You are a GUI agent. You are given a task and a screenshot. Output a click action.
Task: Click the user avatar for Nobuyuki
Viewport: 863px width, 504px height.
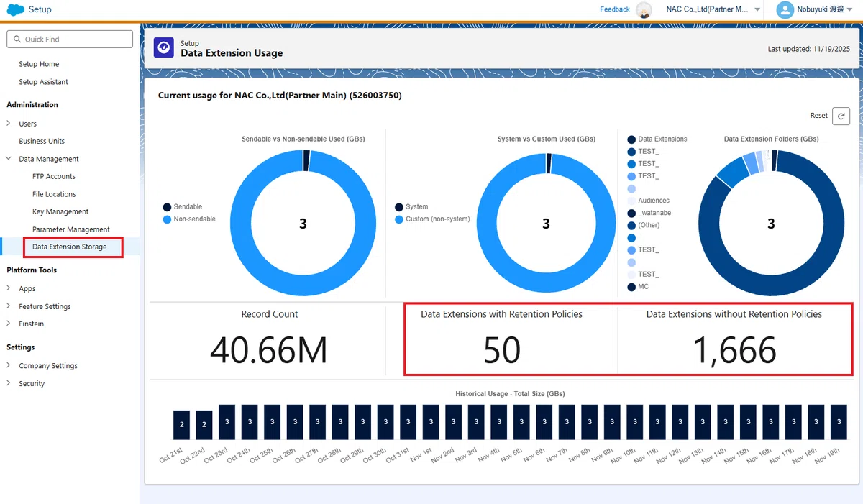(785, 10)
